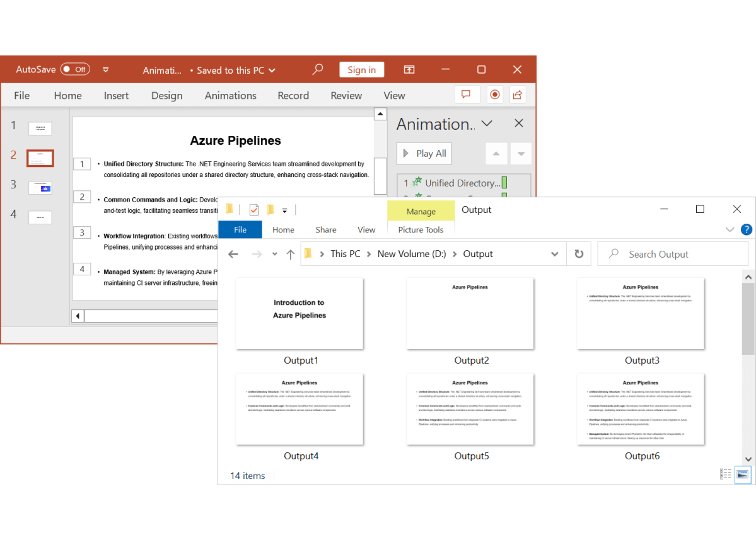Click the slide vertical scrollbar up arrow
The height and width of the screenshot is (540, 756).
tap(380, 113)
